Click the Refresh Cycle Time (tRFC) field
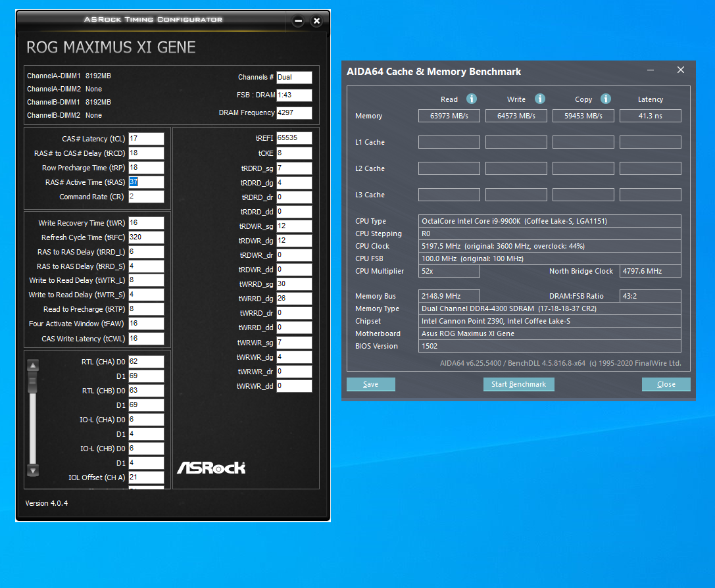 [146, 237]
